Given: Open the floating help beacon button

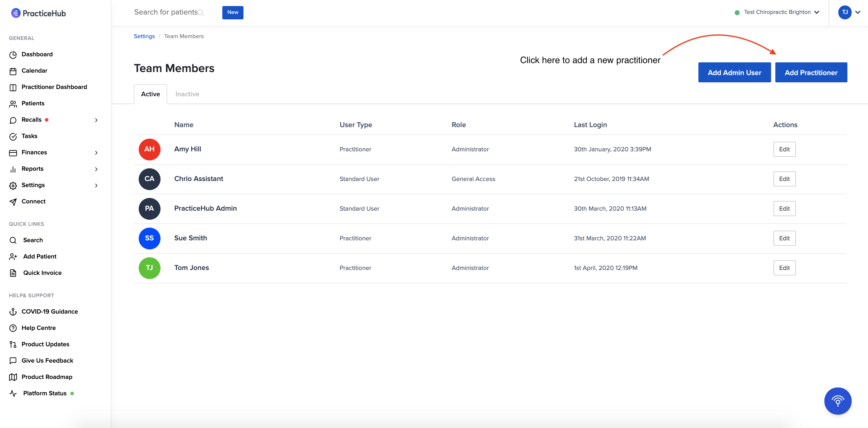Looking at the screenshot, I should pyautogui.click(x=837, y=401).
